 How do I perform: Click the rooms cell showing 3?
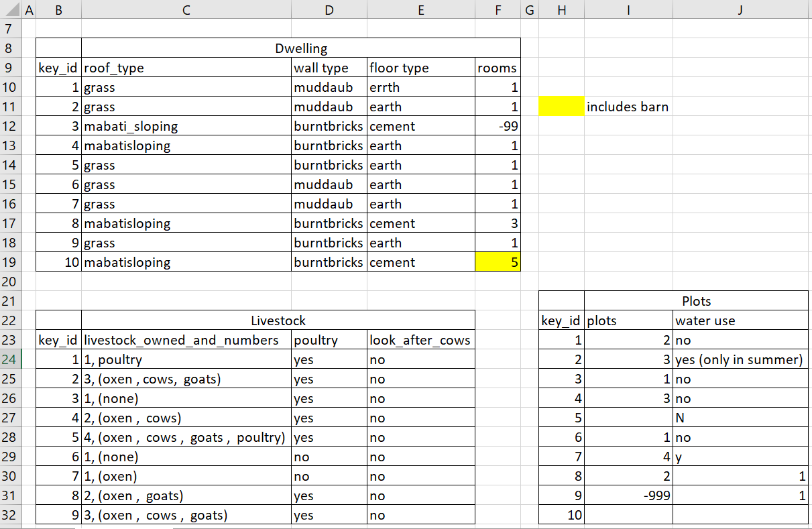(498, 223)
